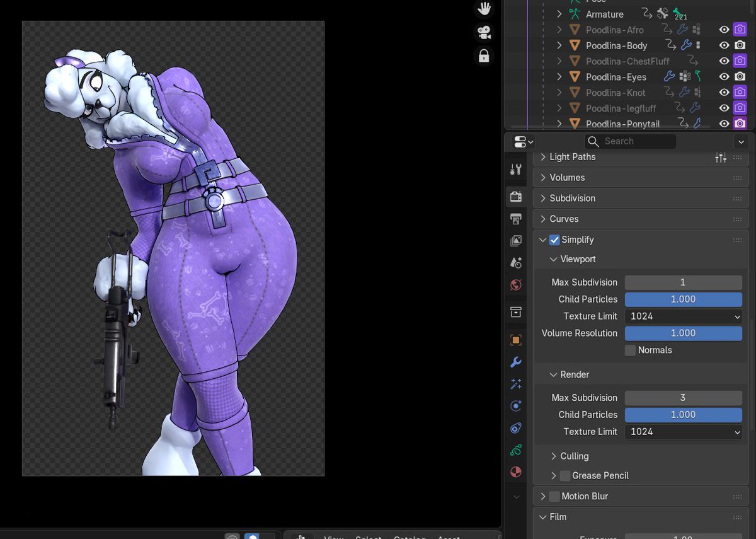The width and height of the screenshot is (756, 539).
Task: Click the Render Child Particles slider
Action: (683, 415)
